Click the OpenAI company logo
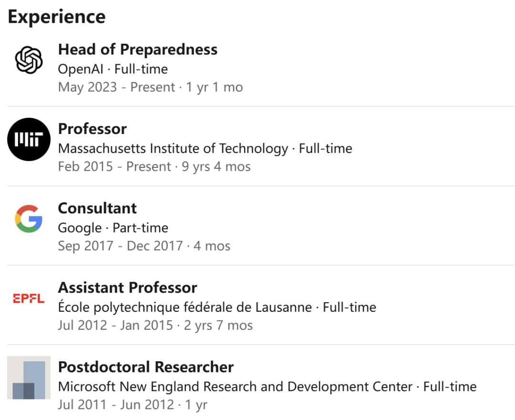This screenshot has height=420, width=515. point(29,60)
